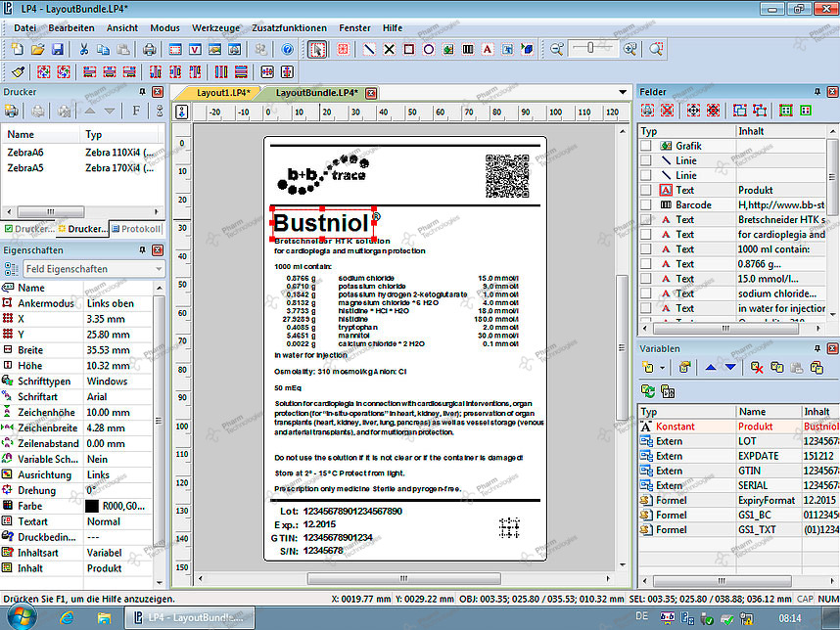Viewport: 840px width, 630px height.
Task: Select the rectangle drawing tool
Action: [x=409, y=49]
